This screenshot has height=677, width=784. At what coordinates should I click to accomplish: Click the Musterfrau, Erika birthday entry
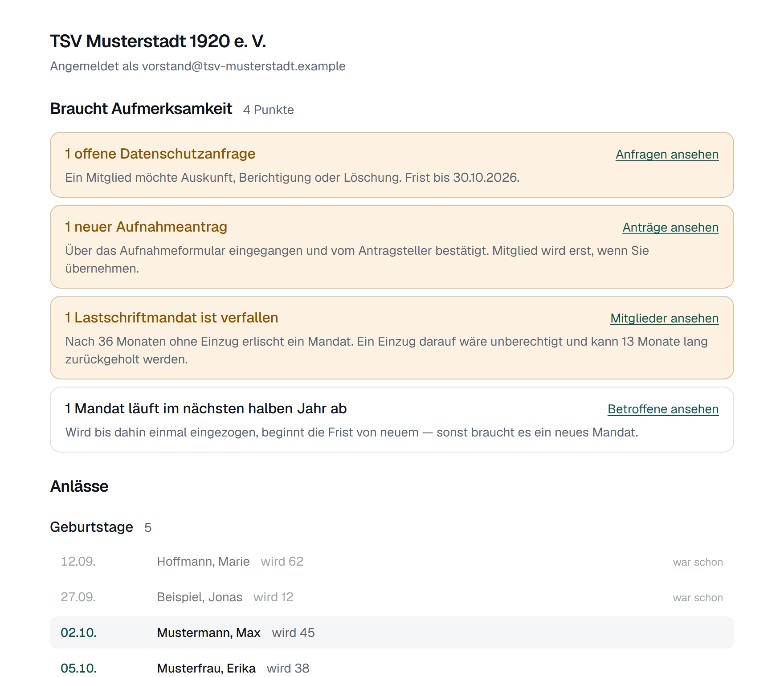pyautogui.click(x=392, y=668)
